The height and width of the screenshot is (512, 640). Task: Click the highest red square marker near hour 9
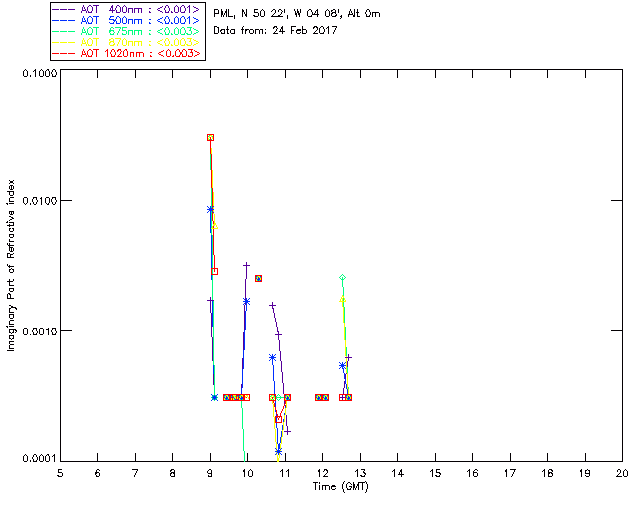click(x=210, y=138)
